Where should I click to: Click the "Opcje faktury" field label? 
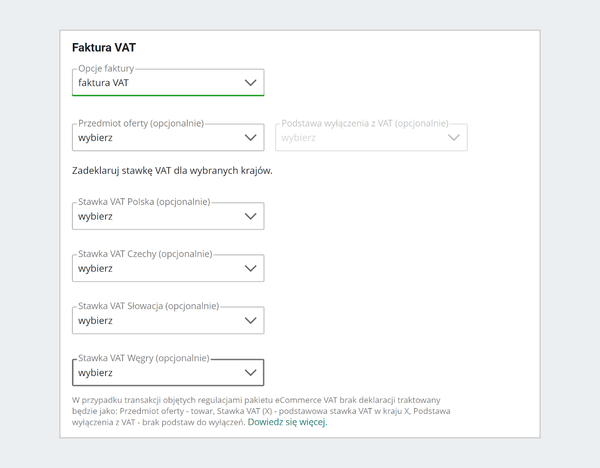click(x=107, y=68)
